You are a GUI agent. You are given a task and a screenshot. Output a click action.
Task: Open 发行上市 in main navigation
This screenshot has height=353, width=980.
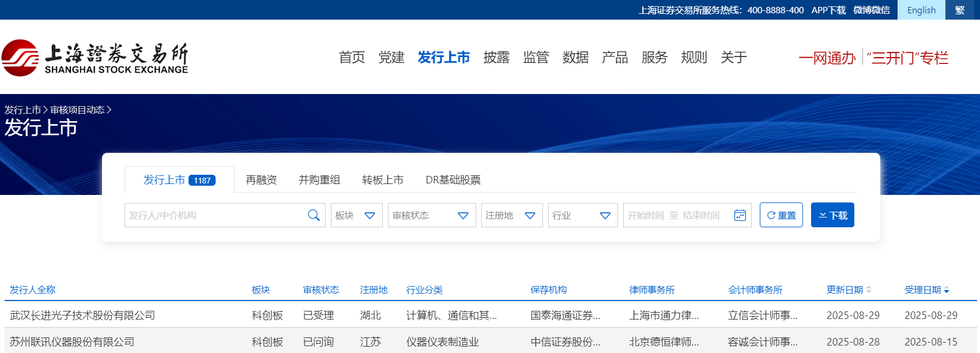tap(444, 58)
